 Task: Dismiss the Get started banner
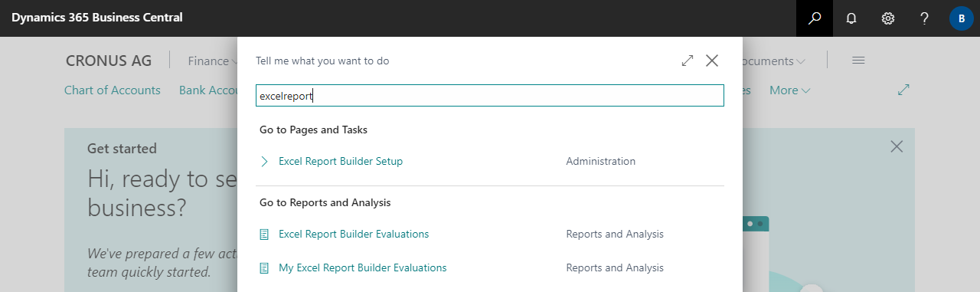[x=897, y=146]
